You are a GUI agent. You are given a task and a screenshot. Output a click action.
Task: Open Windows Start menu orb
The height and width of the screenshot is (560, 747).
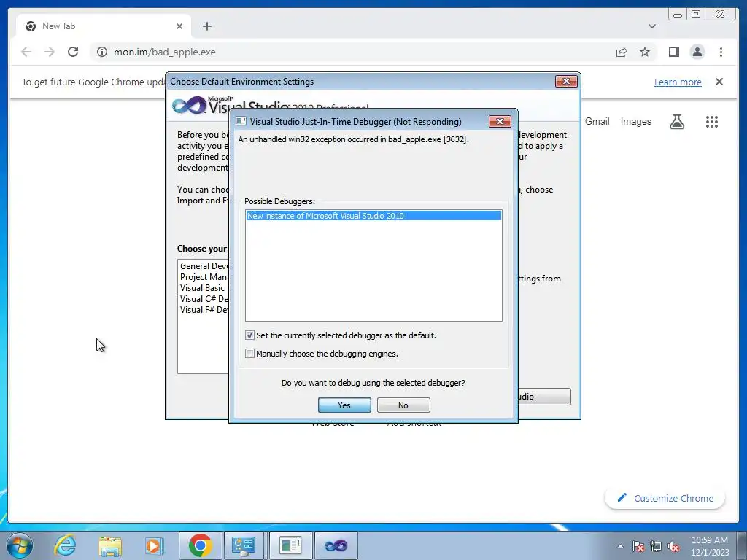[x=20, y=545]
